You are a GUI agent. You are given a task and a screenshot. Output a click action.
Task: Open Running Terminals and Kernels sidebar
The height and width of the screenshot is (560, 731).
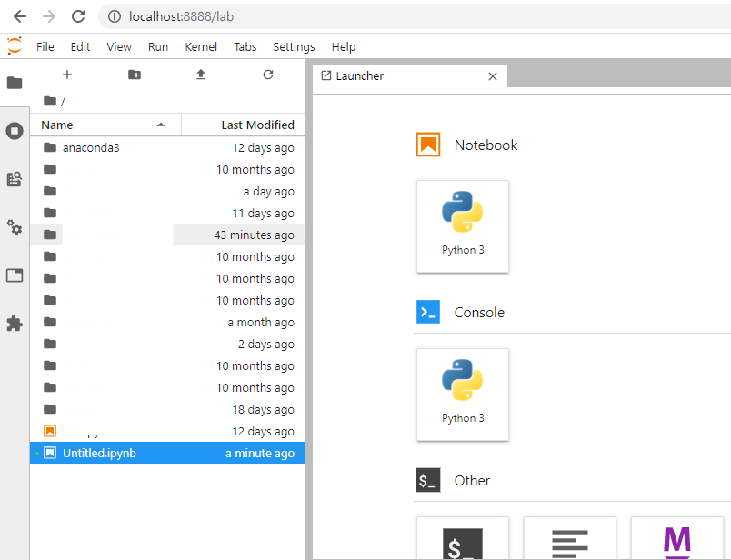(15, 131)
